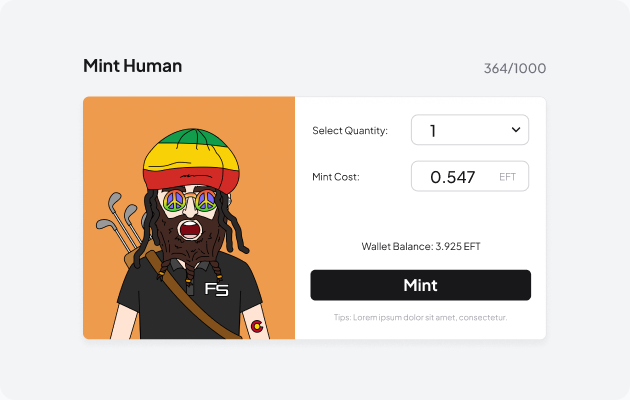Click the FS logo on the shirt
Viewport: 630px width, 400px height.
coord(216,290)
